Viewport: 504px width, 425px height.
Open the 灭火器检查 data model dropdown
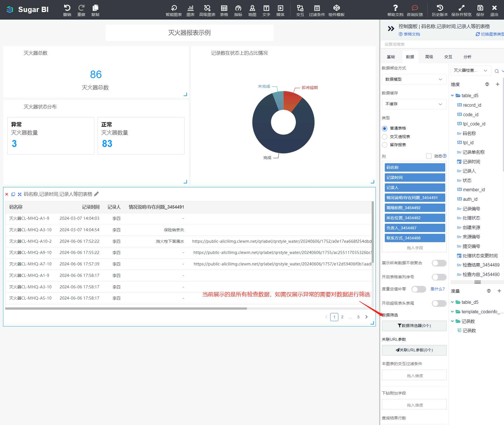[471, 70]
